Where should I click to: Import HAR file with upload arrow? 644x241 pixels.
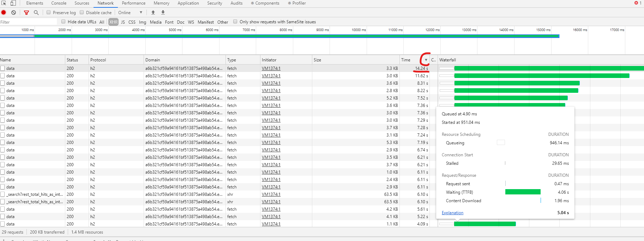(153, 12)
